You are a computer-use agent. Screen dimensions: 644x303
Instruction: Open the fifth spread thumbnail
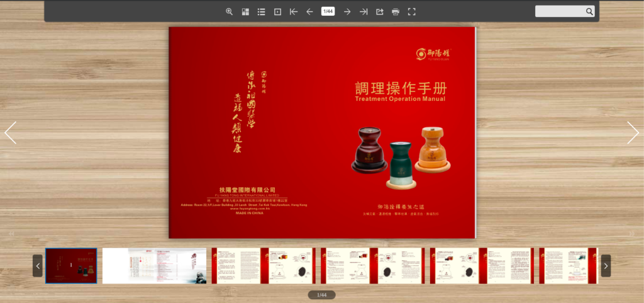482,266
